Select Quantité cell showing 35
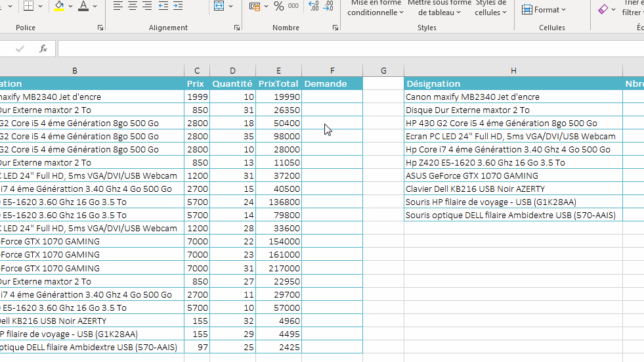The width and height of the screenshot is (644, 362). [232, 136]
